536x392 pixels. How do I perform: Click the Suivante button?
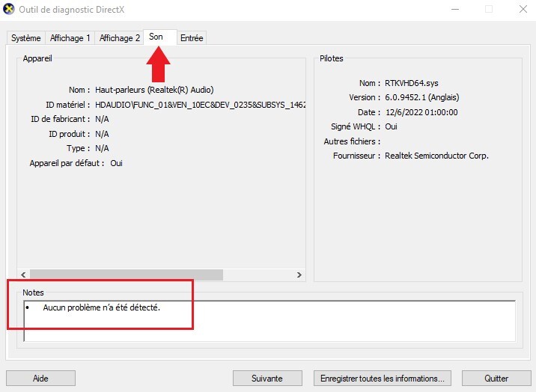click(267, 379)
